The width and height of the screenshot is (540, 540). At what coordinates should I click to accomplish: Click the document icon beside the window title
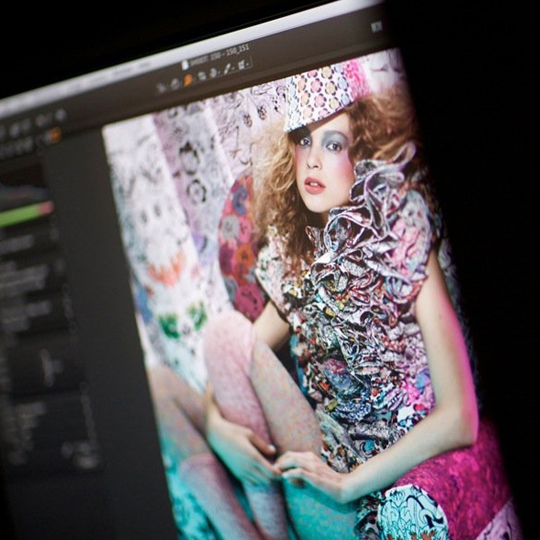pos(185,64)
